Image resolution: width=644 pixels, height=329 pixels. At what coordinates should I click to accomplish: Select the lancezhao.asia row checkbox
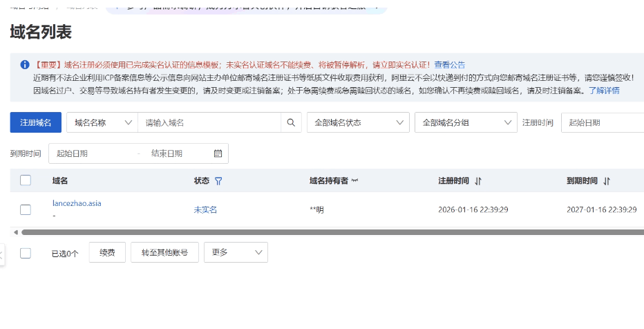click(26, 209)
